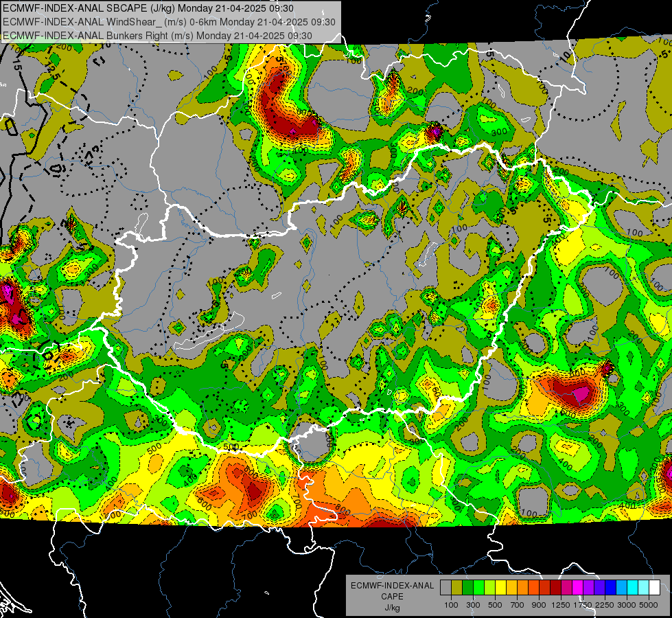Pick the yellow-green legend swatch
The image size is (672, 618).
pyautogui.click(x=489, y=588)
